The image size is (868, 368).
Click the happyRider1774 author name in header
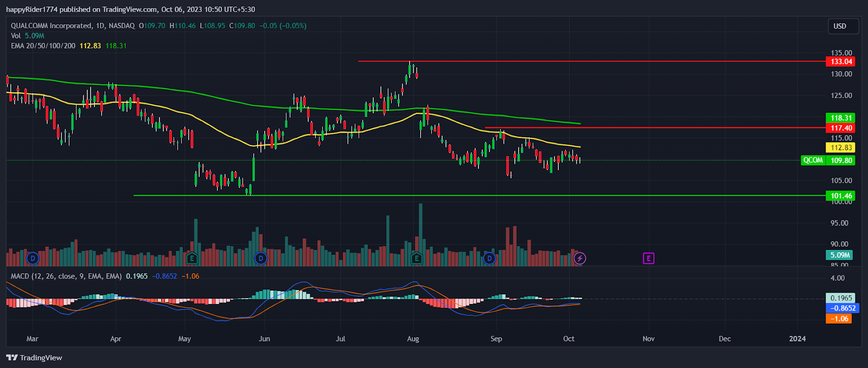tap(33, 9)
